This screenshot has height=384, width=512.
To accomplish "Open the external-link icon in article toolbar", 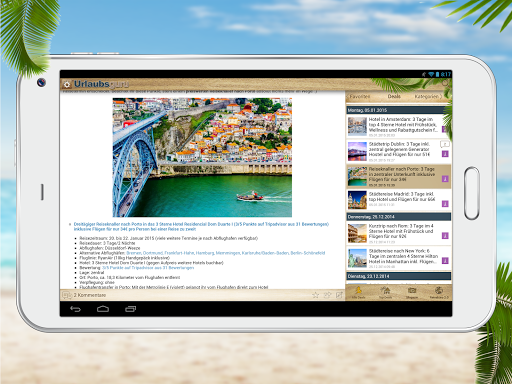I will [x=339, y=295].
